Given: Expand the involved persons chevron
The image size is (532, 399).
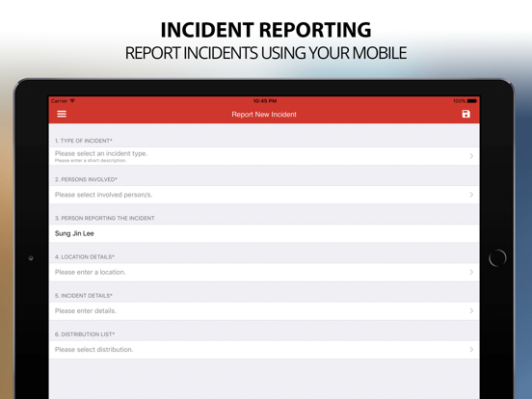Looking at the screenshot, I should click(x=471, y=195).
